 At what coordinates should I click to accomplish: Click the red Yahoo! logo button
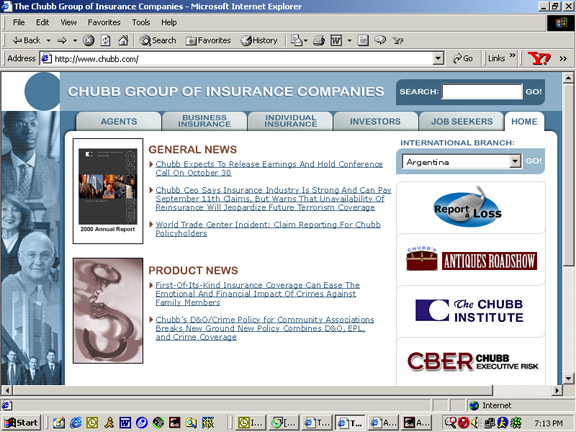click(x=539, y=58)
